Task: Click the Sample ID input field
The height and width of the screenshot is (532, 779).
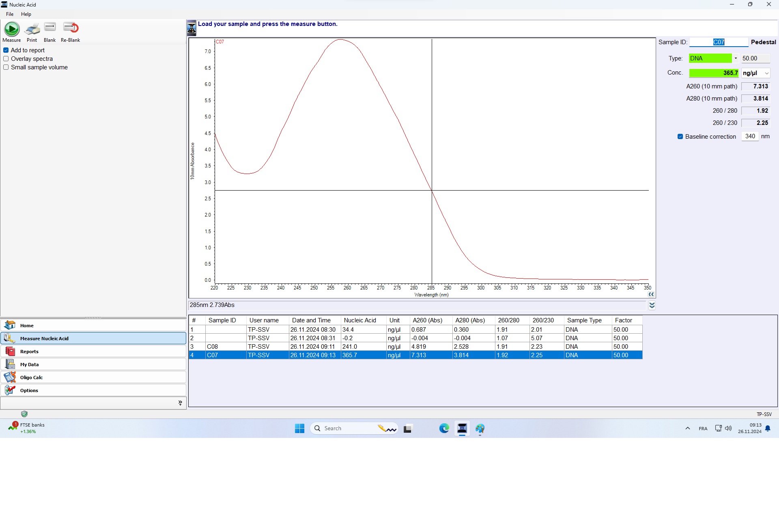Action: click(x=719, y=42)
